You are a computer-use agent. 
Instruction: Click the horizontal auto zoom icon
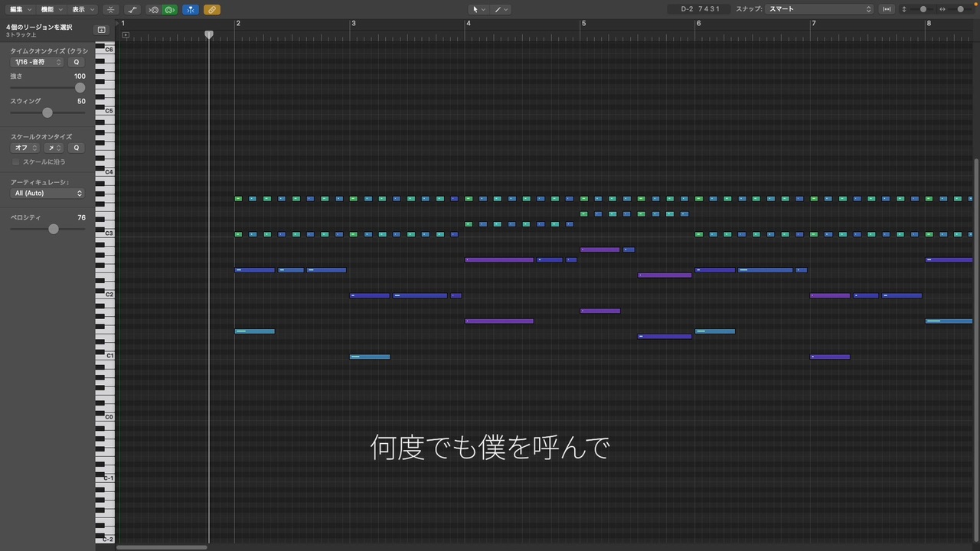pos(887,9)
